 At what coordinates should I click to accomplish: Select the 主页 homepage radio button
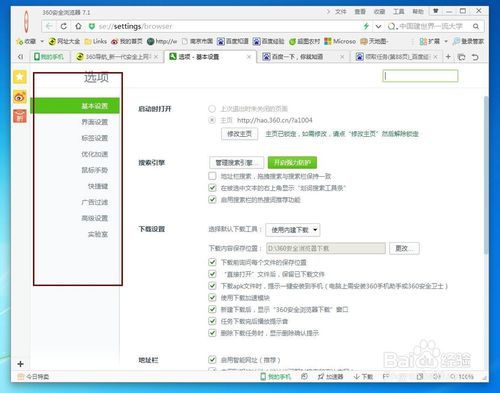pyautogui.click(x=212, y=120)
